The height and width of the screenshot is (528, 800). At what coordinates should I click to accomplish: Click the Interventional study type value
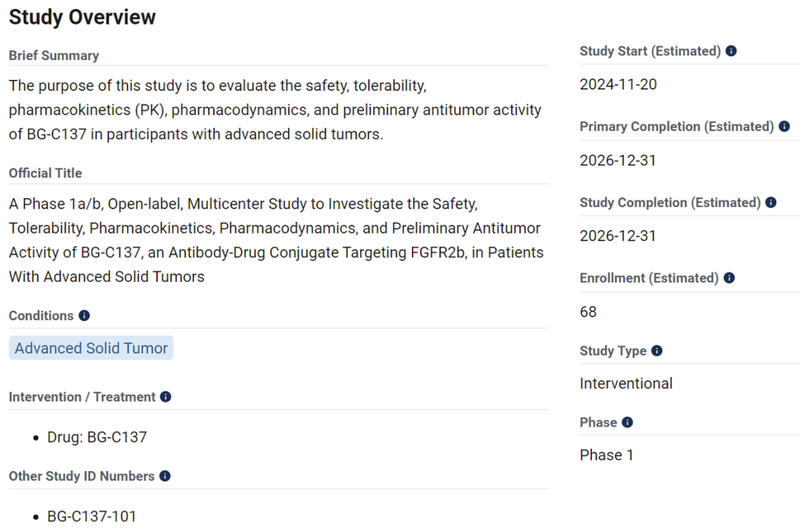point(626,383)
